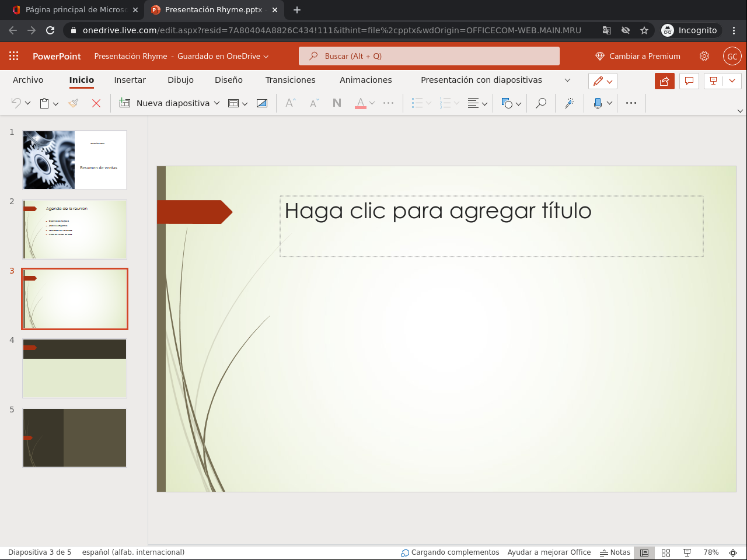
Task: Open the settings gear icon
Action: click(x=704, y=56)
